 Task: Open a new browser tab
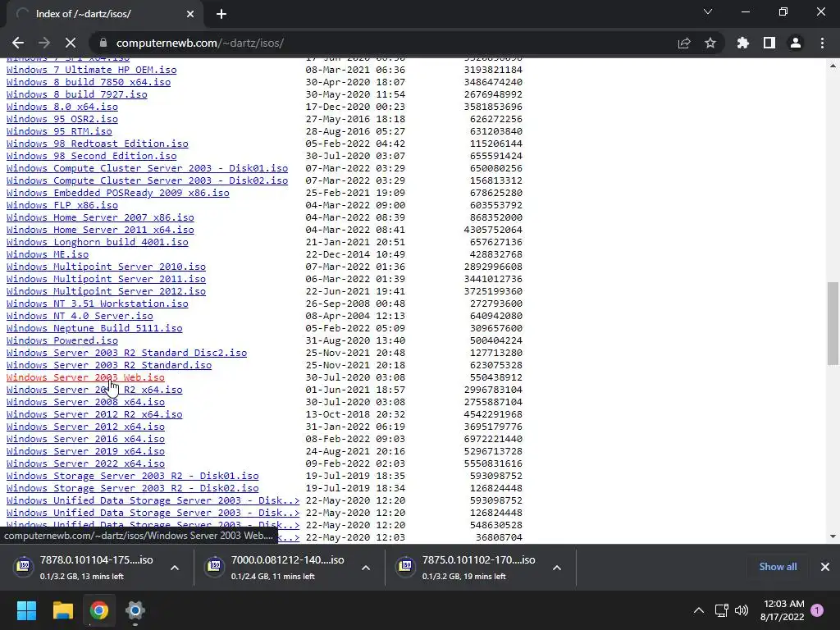coord(221,14)
